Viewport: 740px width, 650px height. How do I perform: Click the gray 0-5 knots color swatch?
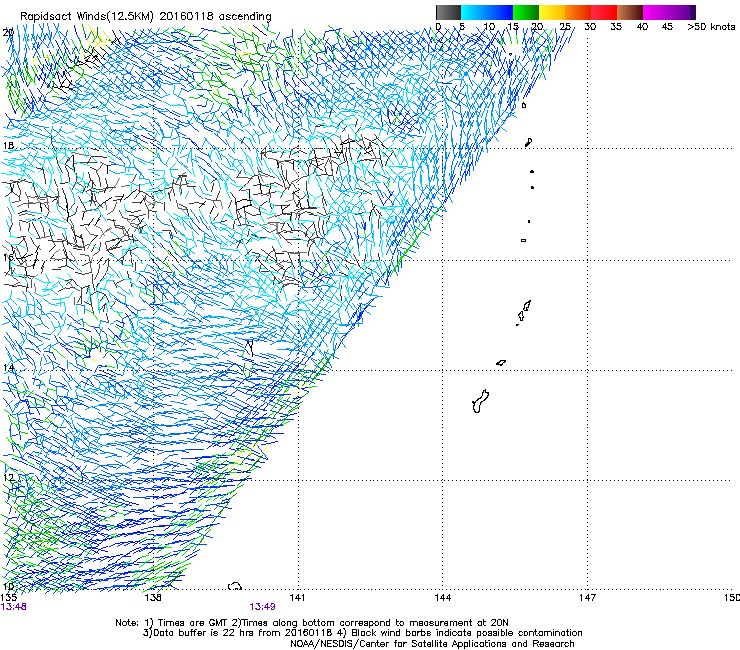[x=448, y=12]
